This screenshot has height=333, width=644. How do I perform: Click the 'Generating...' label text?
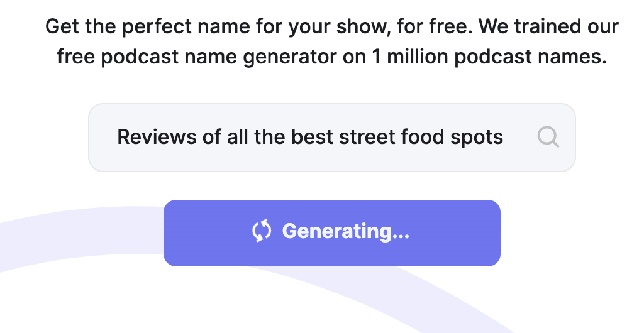pyautogui.click(x=345, y=231)
